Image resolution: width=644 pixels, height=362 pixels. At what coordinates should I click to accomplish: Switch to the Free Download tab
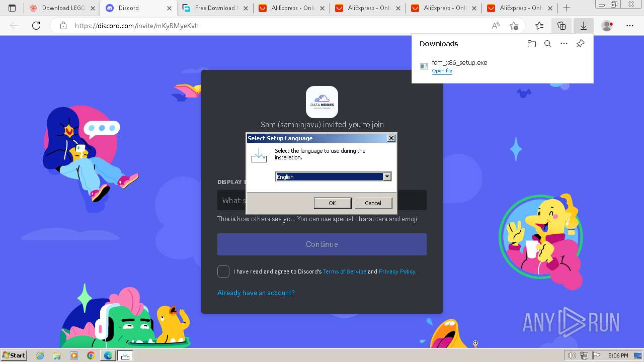click(x=215, y=8)
